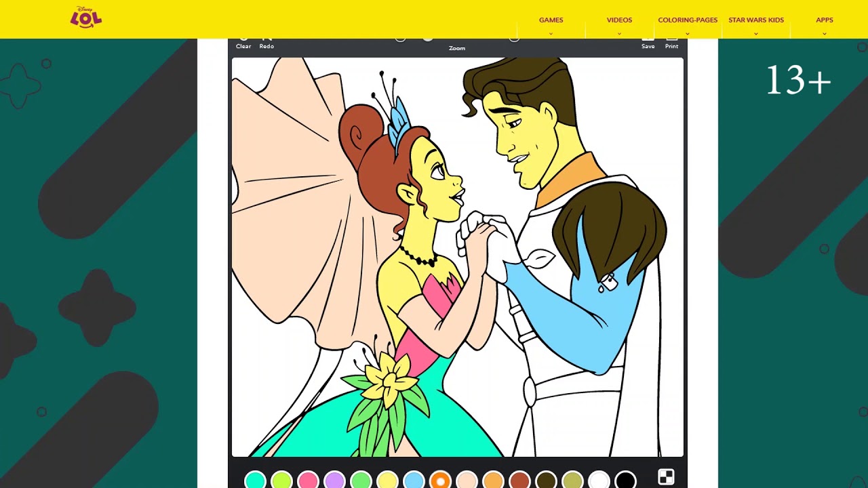This screenshot has width=868, height=488.
Task: Pick the white color swatch
Action: tap(599, 481)
